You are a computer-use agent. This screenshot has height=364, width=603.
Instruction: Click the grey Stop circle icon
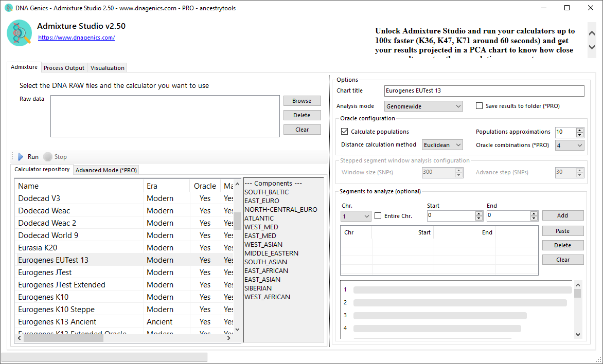(x=48, y=157)
